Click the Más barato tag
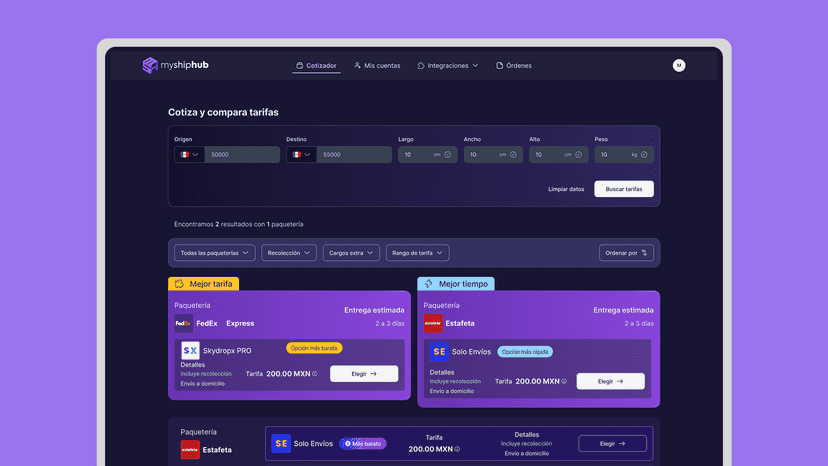Screen dimensions: 828x466 pos(363,444)
